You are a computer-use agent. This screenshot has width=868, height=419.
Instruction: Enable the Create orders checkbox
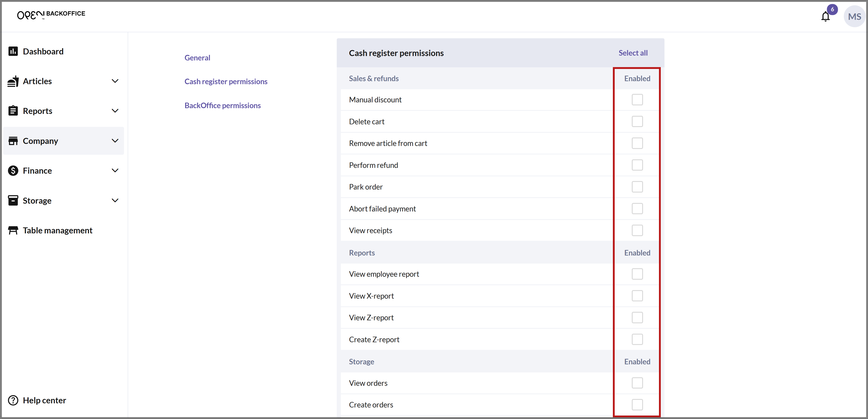coord(637,405)
